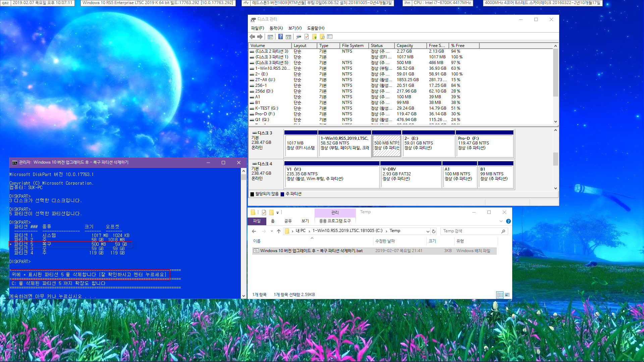Image resolution: width=644 pixels, height=362 pixels.
Task: Open the 파일(F) menu in Disk Management
Action: (258, 28)
